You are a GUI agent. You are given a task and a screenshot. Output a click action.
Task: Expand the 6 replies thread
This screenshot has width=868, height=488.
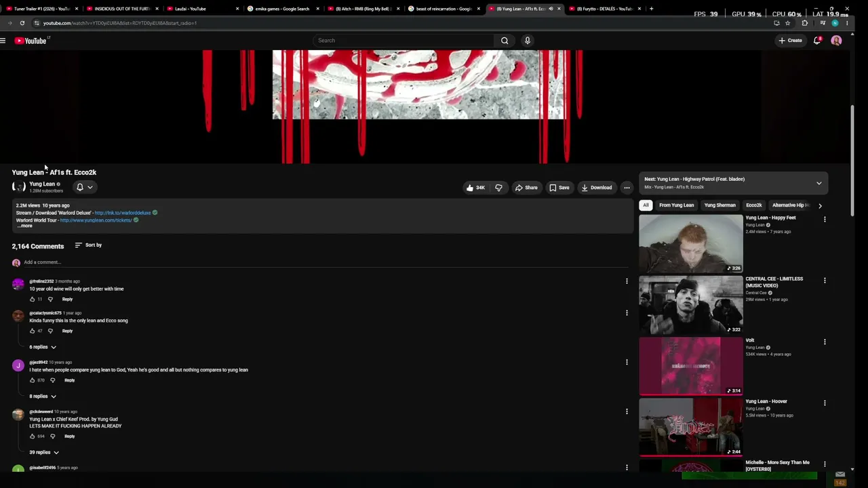click(x=43, y=347)
